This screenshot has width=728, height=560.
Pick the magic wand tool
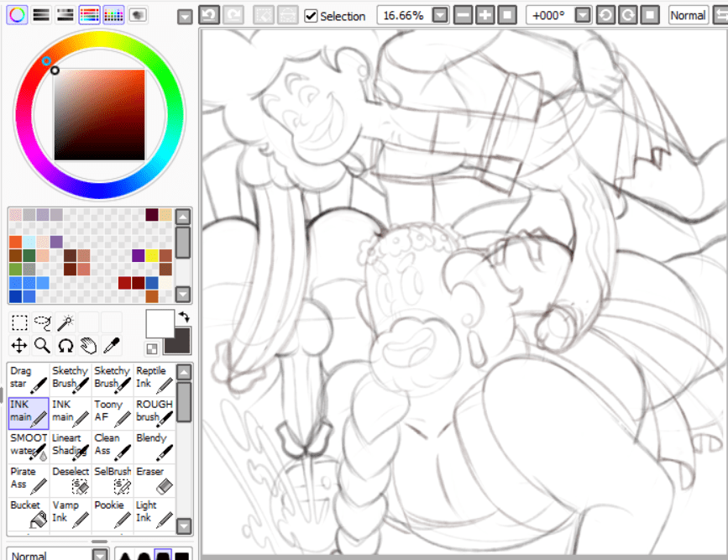pos(65,322)
